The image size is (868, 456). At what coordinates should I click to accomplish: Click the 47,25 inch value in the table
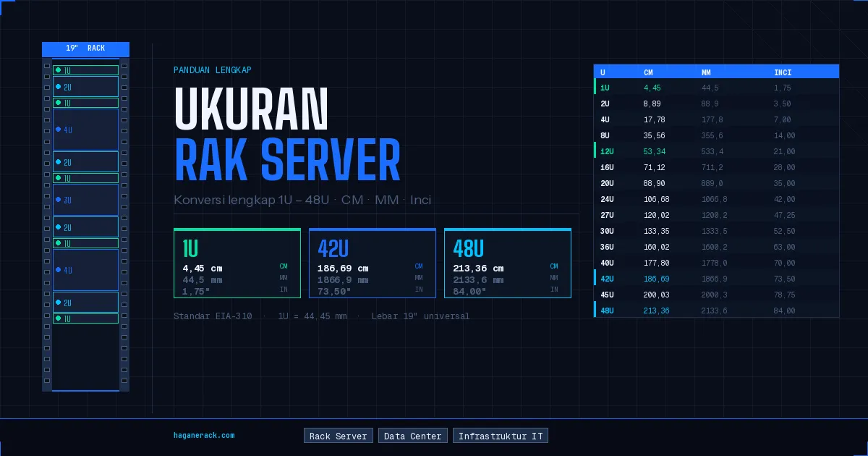(x=784, y=215)
